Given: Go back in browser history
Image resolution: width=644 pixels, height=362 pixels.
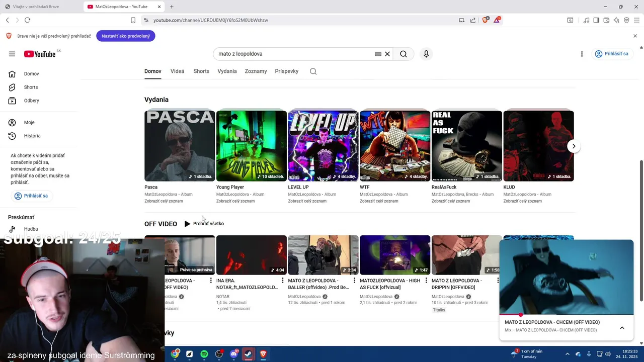Looking at the screenshot, I should click(7, 20).
